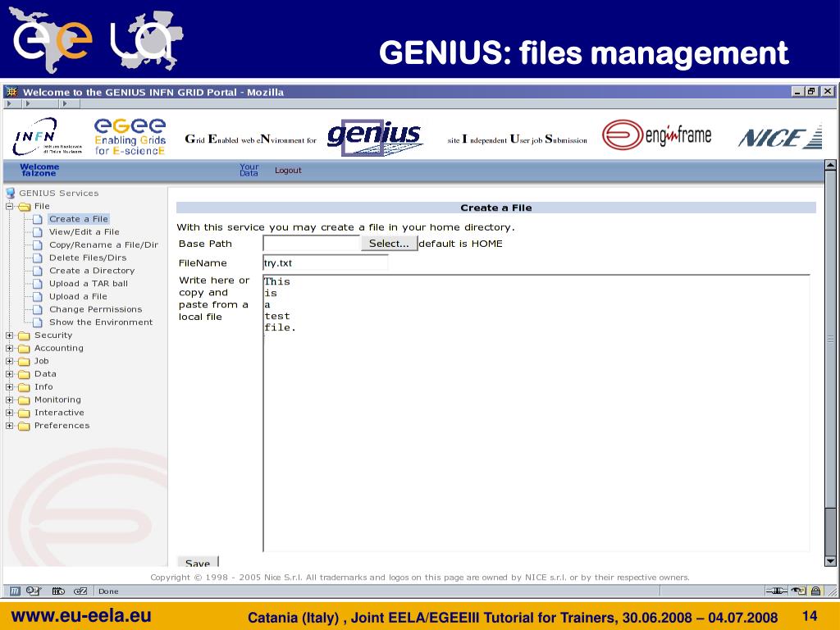The width and height of the screenshot is (840, 630).
Task: Click the Select... base path button
Action: (x=389, y=243)
